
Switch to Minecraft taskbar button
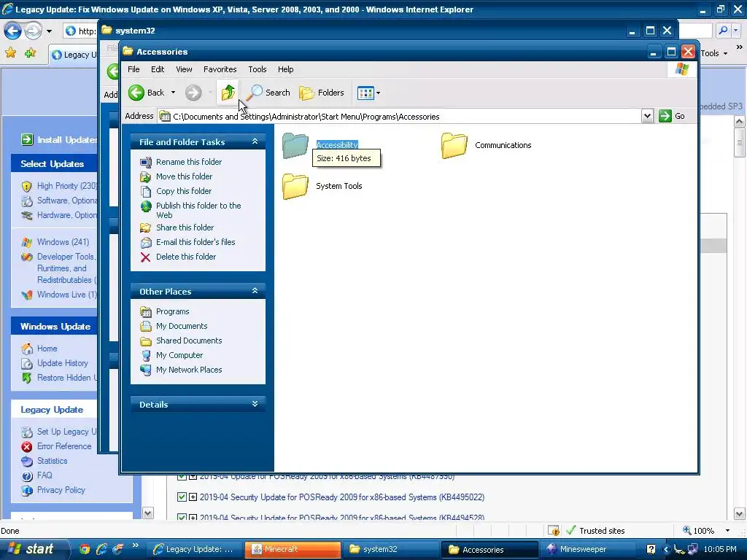[x=293, y=550]
